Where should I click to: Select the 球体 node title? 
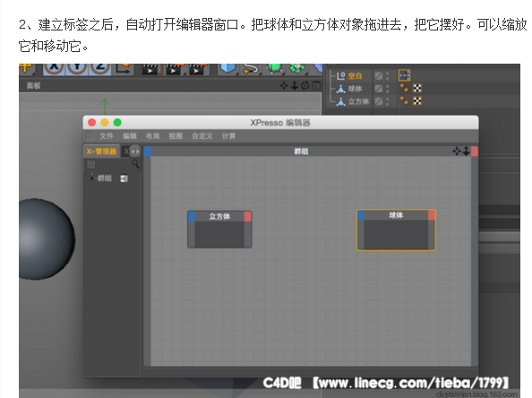tap(396, 215)
